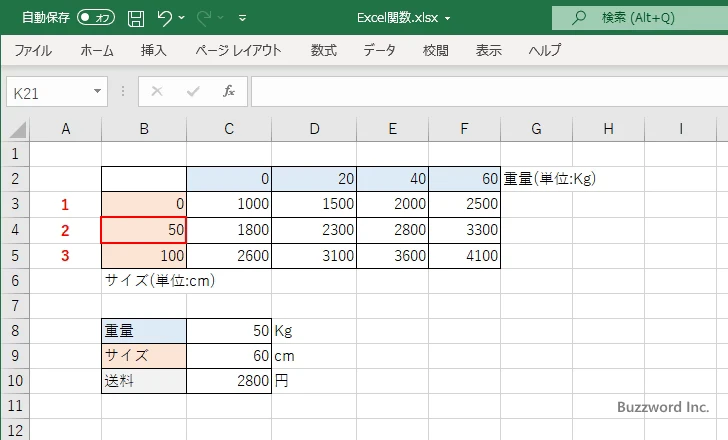Click cell A3 with red number 1
This screenshot has height=440, width=728.
65,204
